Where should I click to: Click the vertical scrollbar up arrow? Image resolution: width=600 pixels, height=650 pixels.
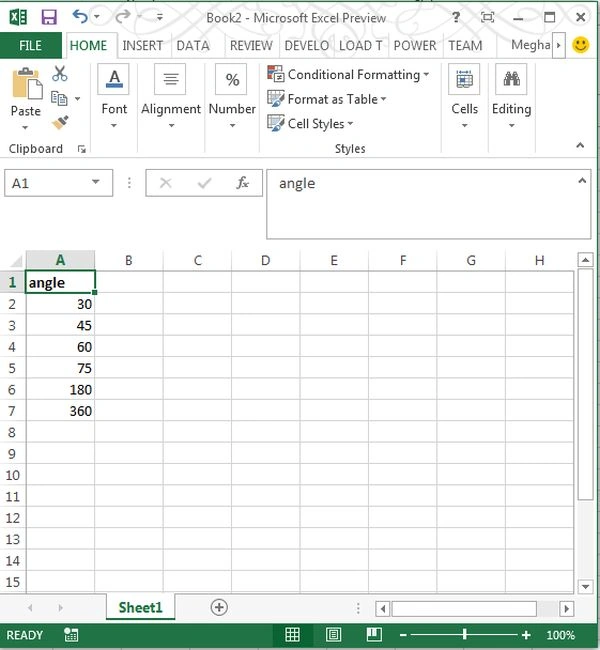(x=585, y=260)
